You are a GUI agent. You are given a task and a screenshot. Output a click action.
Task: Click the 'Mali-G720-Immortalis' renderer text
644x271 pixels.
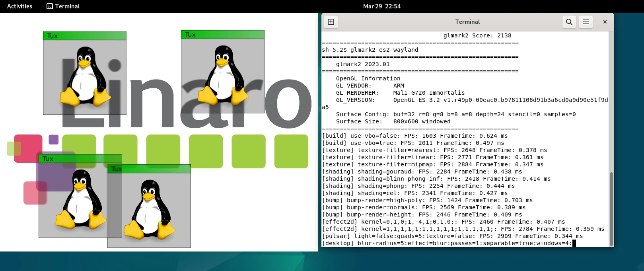(429, 93)
